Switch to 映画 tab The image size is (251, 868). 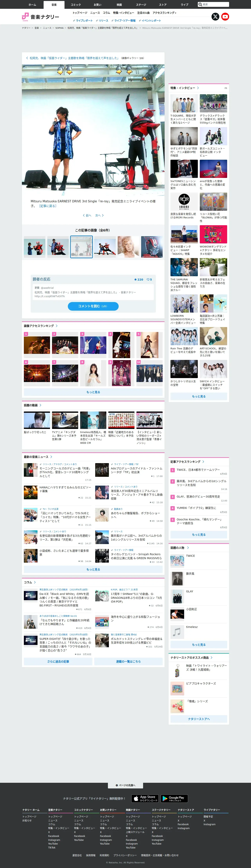coord(119,5)
